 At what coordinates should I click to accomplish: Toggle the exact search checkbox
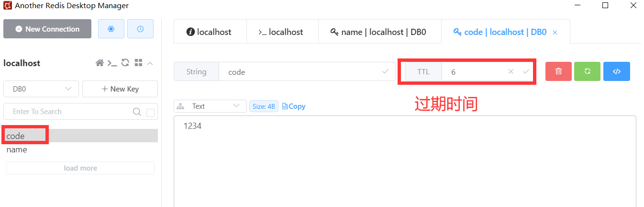click(x=150, y=113)
